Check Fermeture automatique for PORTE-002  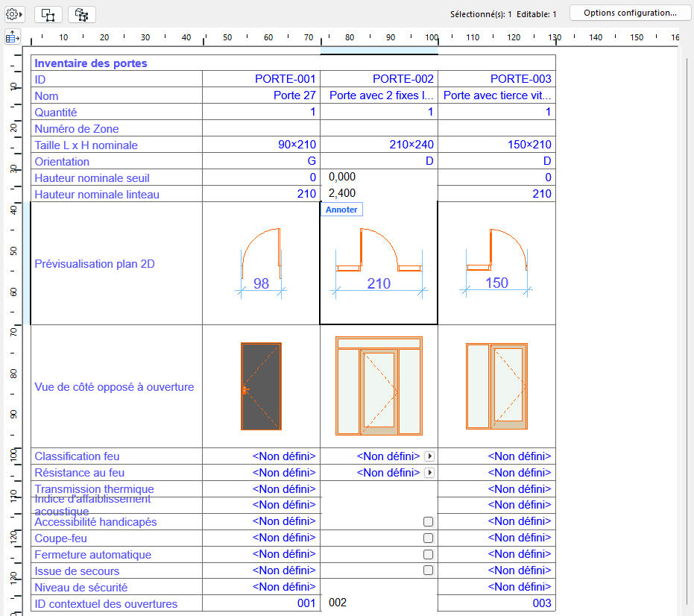pyautogui.click(x=429, y=553)
